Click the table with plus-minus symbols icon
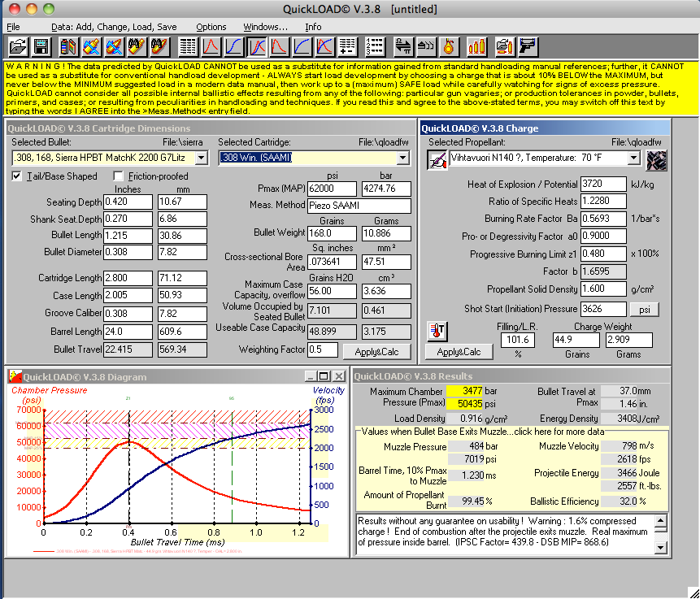 [x=347, y=46]
